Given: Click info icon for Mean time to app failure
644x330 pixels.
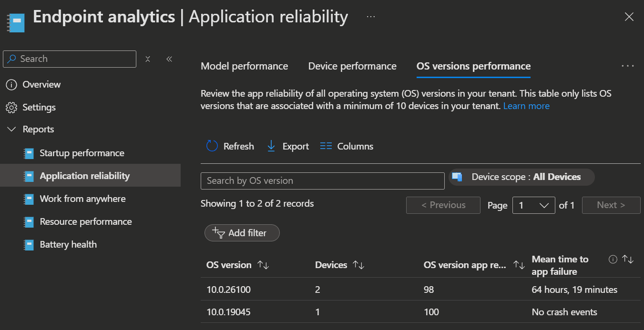Looking at the screenshot, I should click(x=613, y=260).
